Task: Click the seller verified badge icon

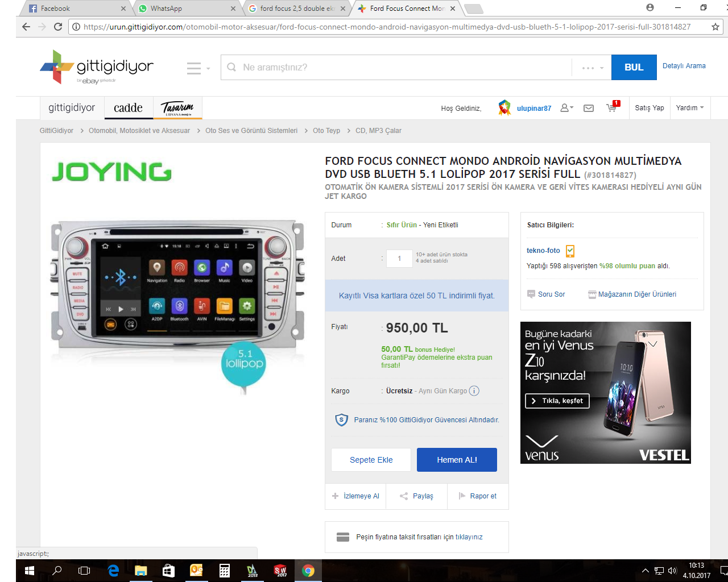Action: (x=570, y=251)
